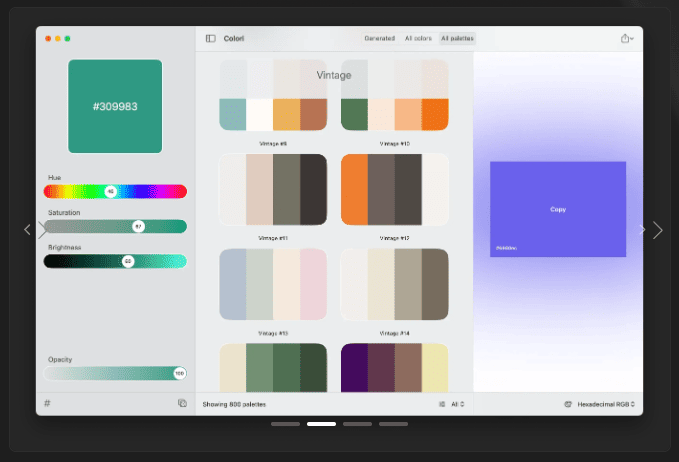
Task: Switch to the Generated tab
Action: [x=380, y=39]
